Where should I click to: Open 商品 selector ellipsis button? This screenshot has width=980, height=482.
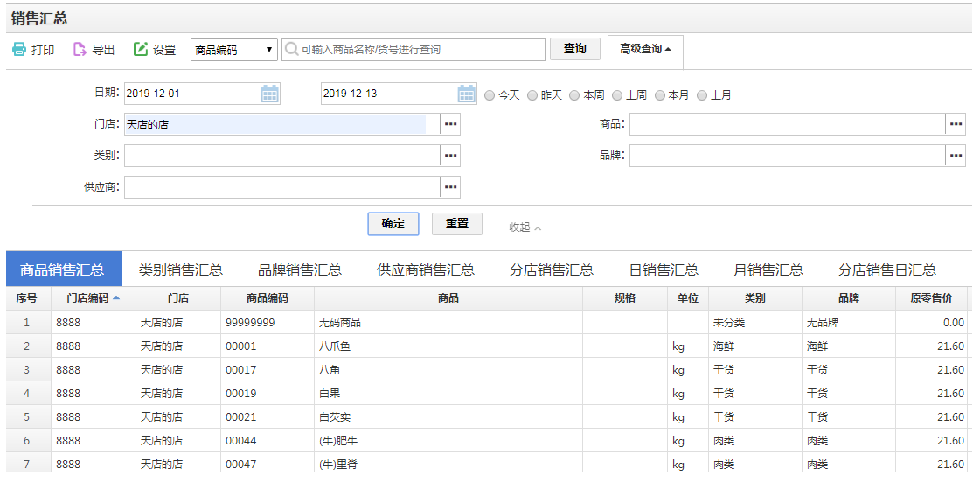point(956,124)
